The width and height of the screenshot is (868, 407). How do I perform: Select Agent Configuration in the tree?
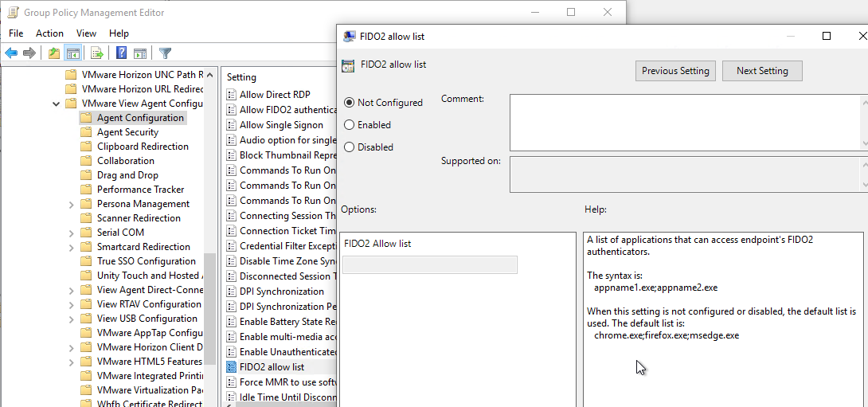click(x=140, y=117)
